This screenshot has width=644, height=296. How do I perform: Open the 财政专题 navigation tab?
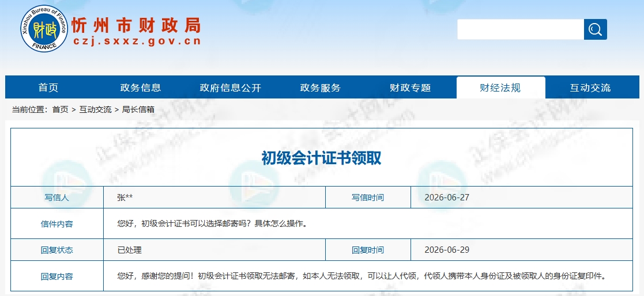point(410,88)
